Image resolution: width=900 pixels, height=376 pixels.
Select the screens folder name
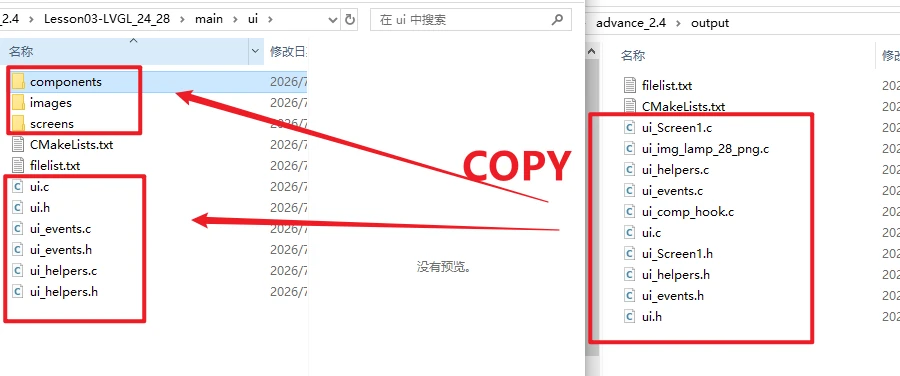(52, 123)
